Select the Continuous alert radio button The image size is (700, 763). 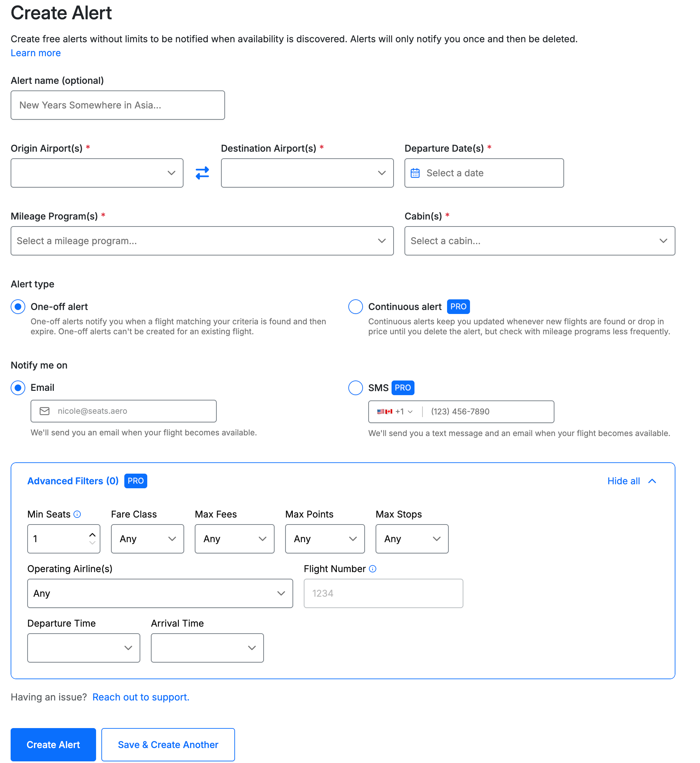pos(355,307)
